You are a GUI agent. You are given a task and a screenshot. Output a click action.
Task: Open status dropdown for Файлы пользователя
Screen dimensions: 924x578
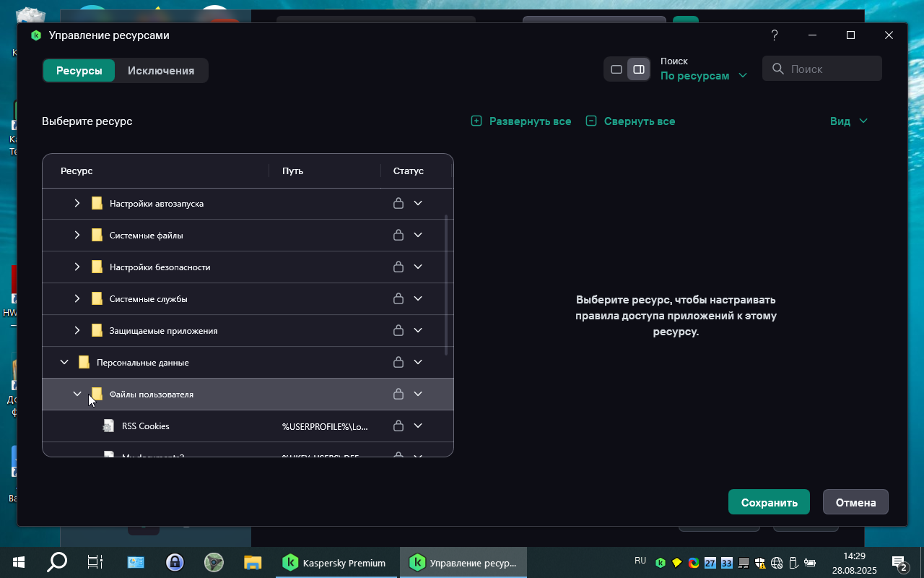pos(418,394)
